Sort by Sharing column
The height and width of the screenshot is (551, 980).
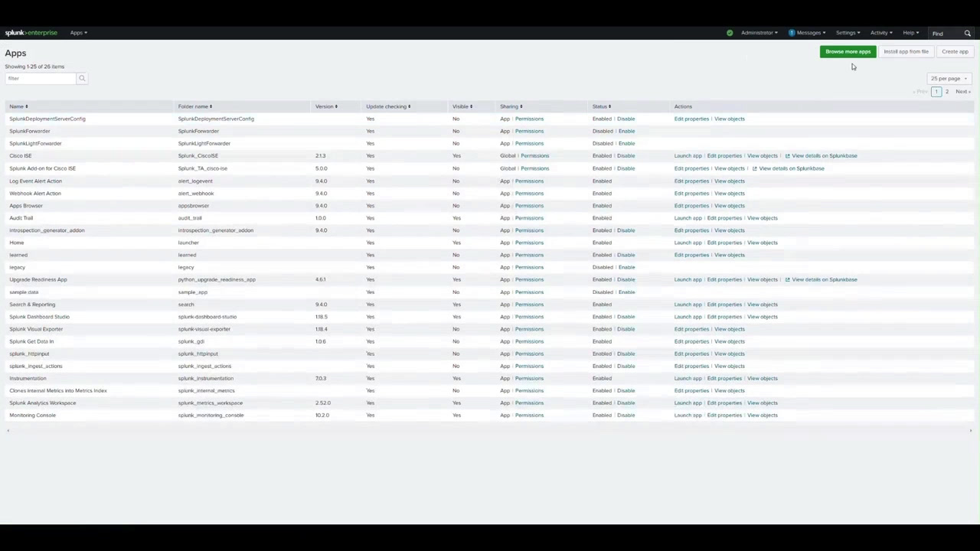511,106
